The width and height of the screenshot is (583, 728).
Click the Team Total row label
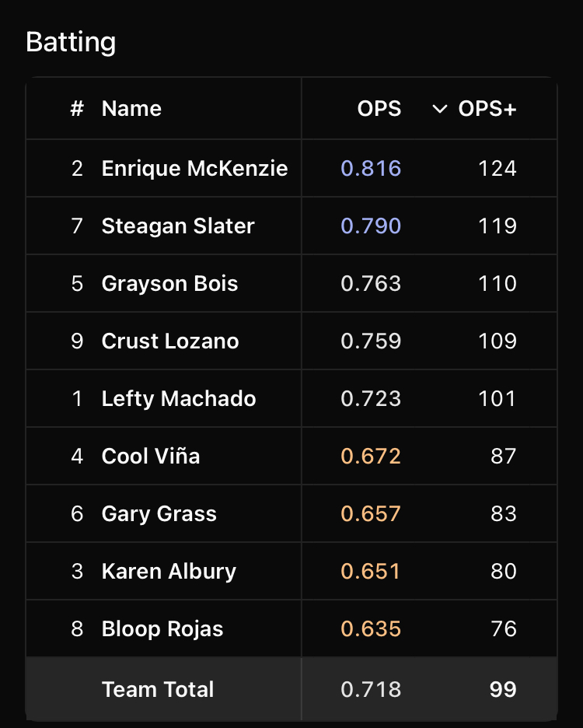(x=158, y=689)
